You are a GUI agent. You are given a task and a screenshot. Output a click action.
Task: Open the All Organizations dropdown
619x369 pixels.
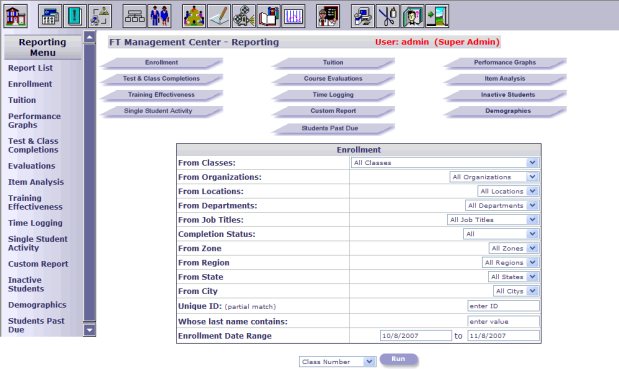494,177
